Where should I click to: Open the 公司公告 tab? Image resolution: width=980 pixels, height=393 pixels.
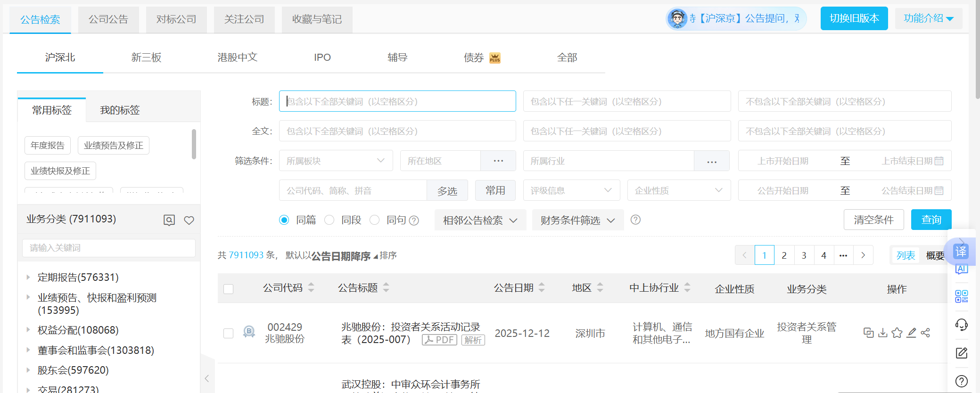[x=108, y=19]
